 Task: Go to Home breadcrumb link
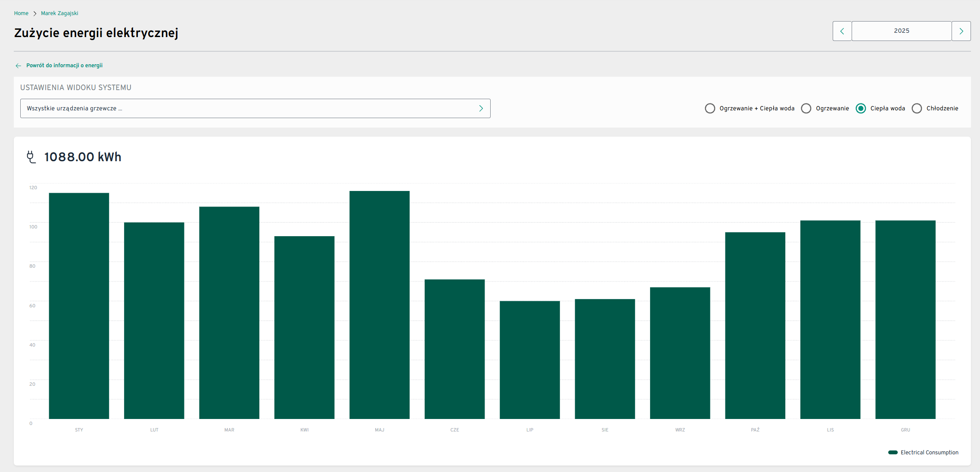21,13
